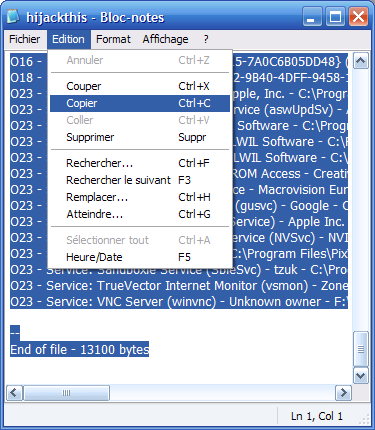Click vertical scrollbar down arrow
The height and width of the screenshot is (430, 375).
361,376
